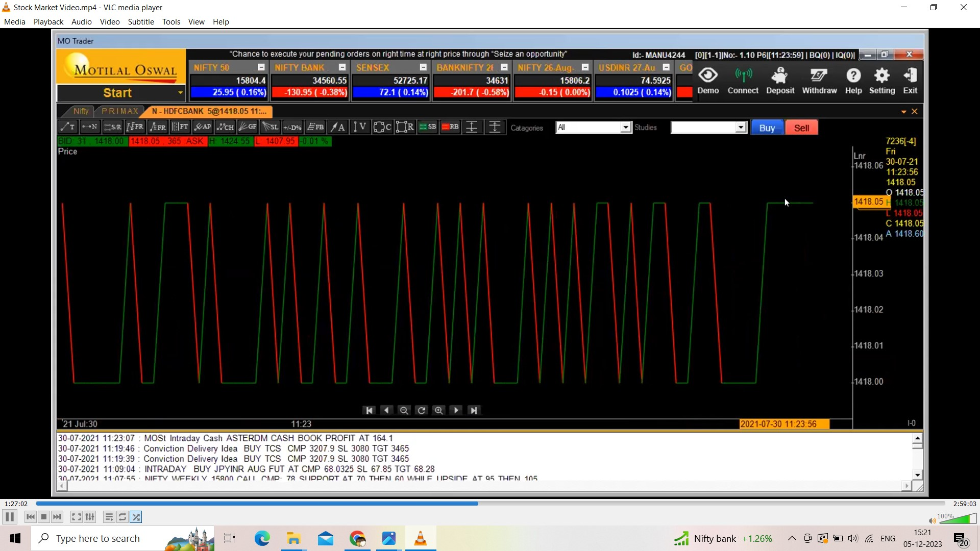This screenshot has height=551, width=980.
Task: Open the VLC Subtitle menu
Action: [x=141, y=22]
